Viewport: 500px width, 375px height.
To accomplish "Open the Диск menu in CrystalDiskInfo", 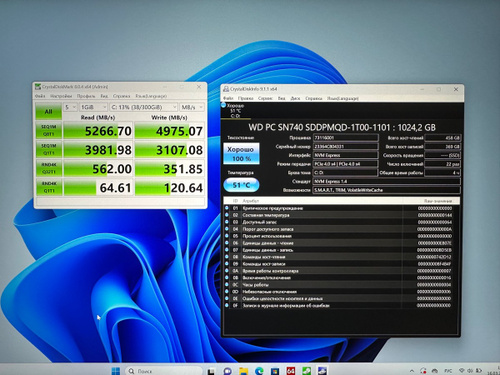I will pyautogui.click(x=295, y=98).
